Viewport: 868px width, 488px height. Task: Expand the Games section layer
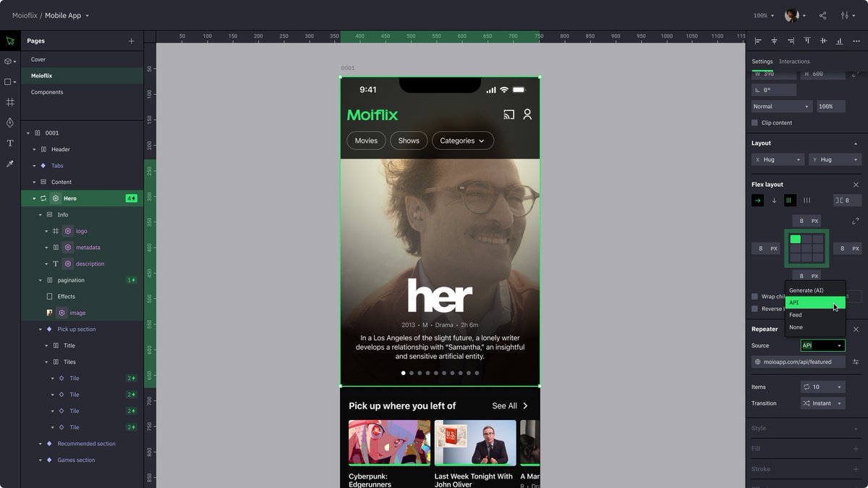pos(40,460)
